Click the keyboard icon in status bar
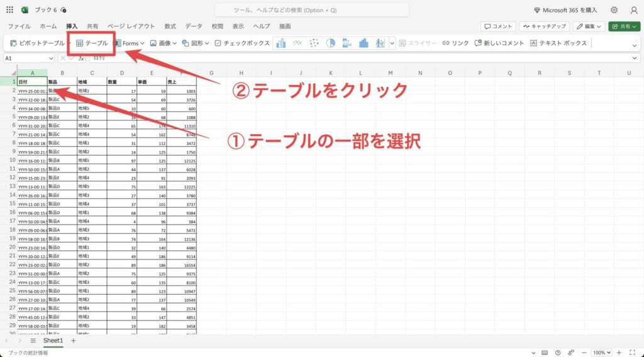The width and height of the screenshot is (644, 357). 545,353
